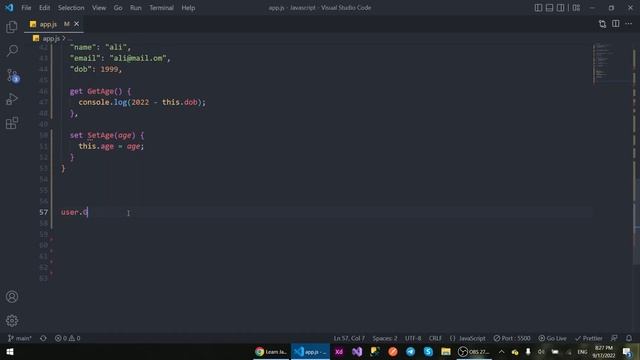Screen dimensions: 640x360
Task: Click the Synchronize Changes status icon
Action: click(43, 338)
